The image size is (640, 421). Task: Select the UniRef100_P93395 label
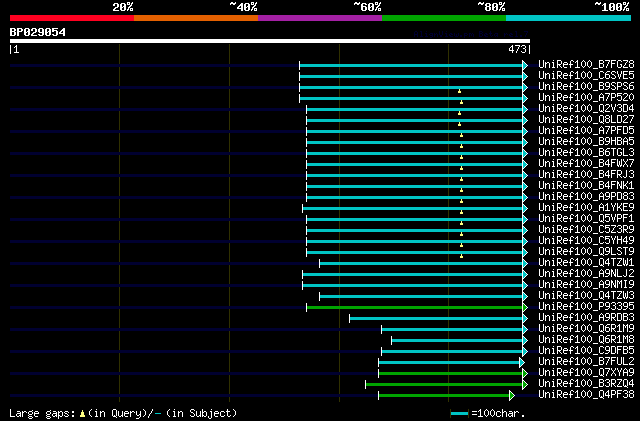tap(586, 307)
